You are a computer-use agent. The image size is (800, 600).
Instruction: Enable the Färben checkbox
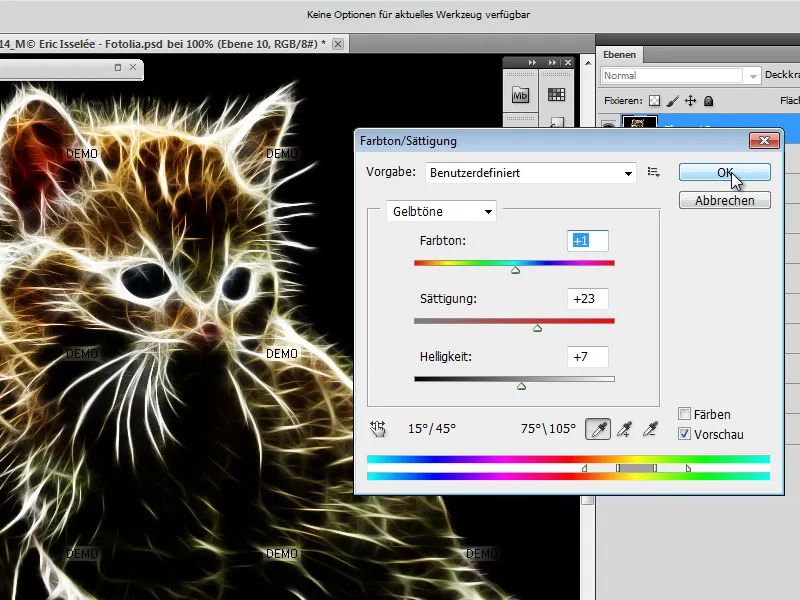tap(685, 413)
